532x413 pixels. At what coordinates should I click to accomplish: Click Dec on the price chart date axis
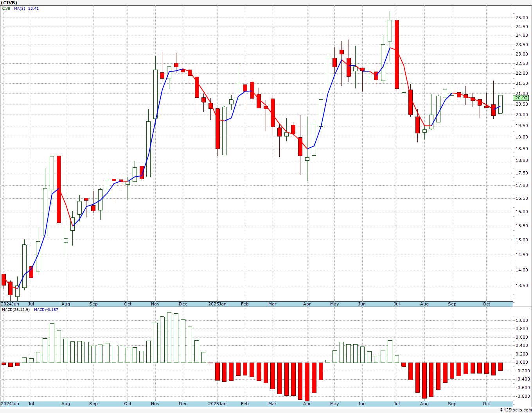pyautogui.click(x=183, y=304)
